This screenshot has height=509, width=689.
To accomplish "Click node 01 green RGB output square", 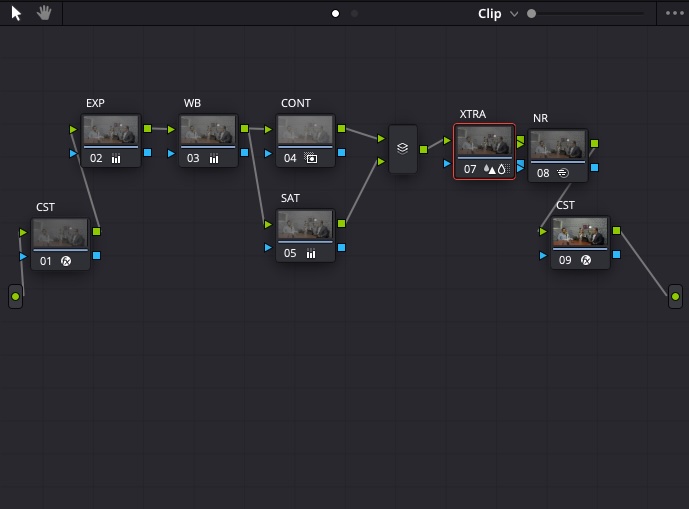I will (97, 231).
